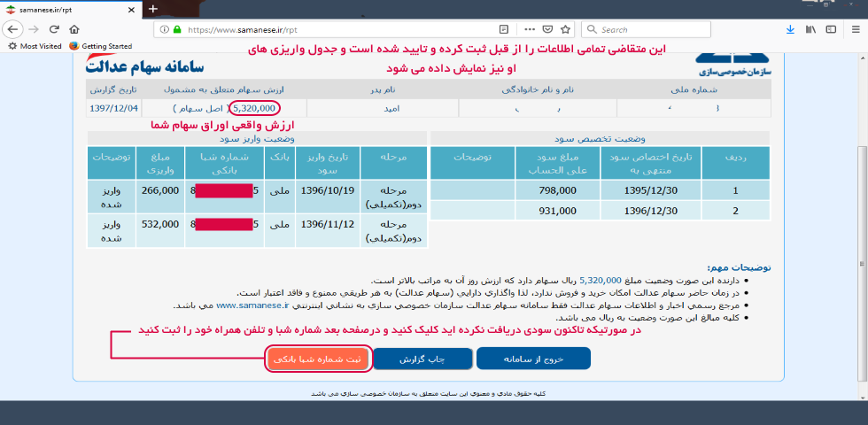Open the downloads arrow icon
Viewport: 868px width, 425px height.
coord(791,28)
